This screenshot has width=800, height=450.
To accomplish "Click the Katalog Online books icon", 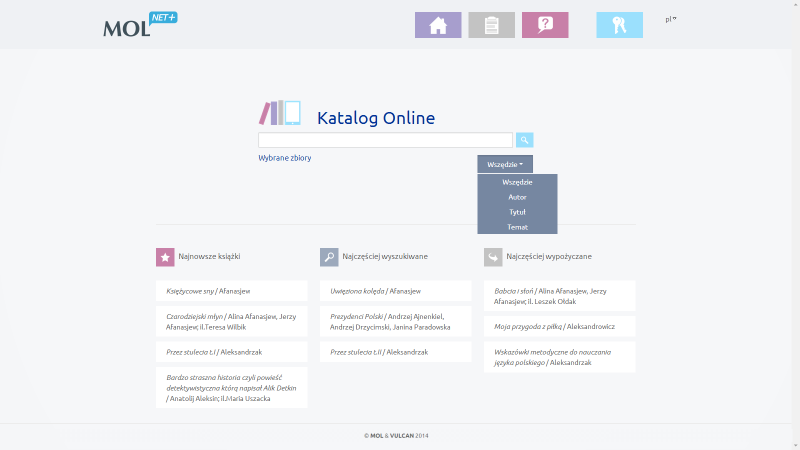I will pyautogui.click(x=280, y=113).
